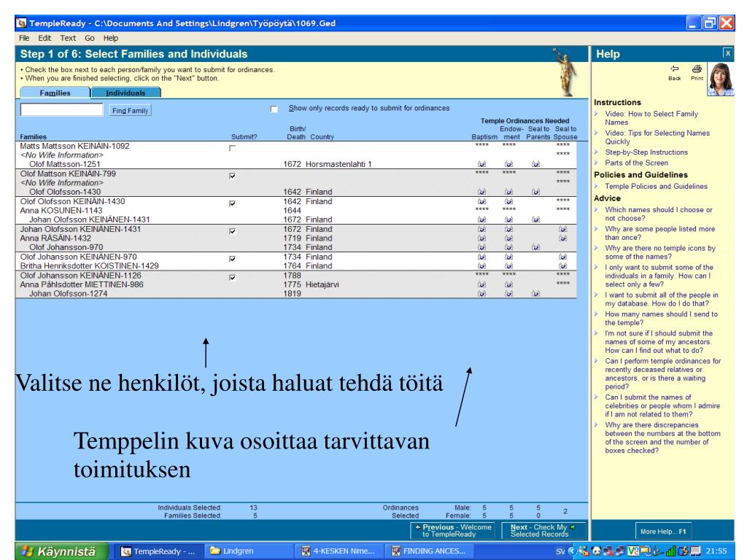747x560 pixels.
Task: Uncheck submit box for Olof Mattson KEINÄIN-799
Action: pos(233,176)
